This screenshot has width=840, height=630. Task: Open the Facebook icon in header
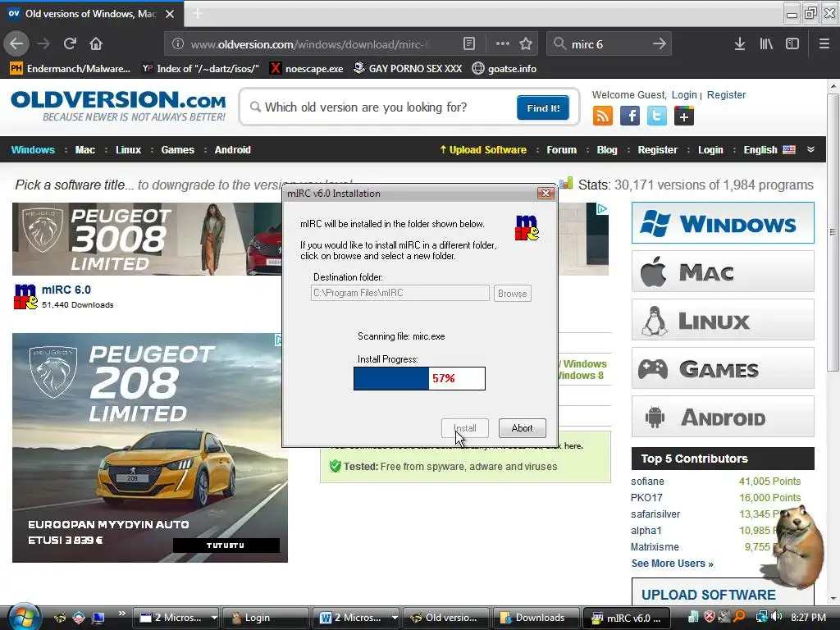click(630, 116)
